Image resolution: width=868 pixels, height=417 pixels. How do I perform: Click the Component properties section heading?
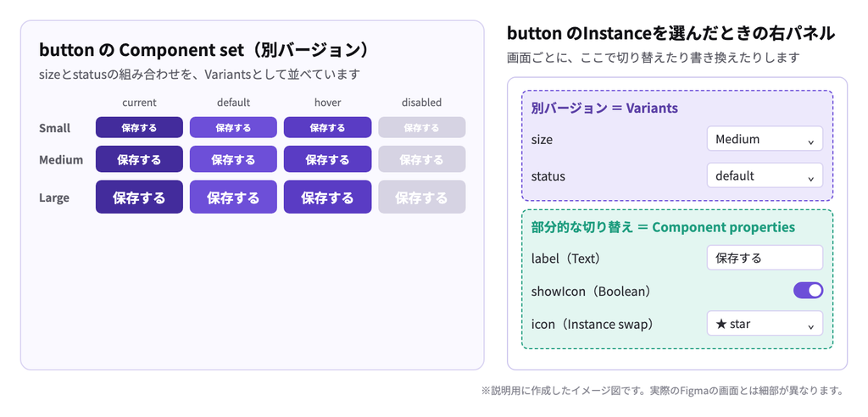(663, 227)
